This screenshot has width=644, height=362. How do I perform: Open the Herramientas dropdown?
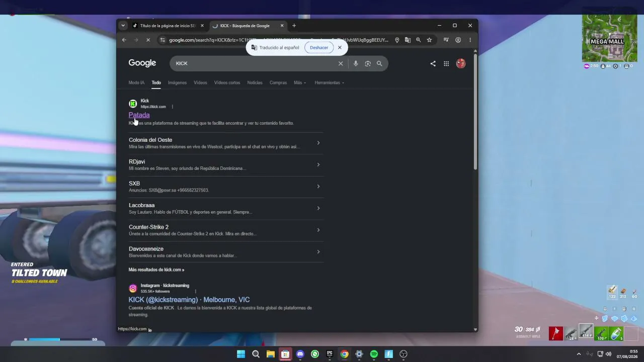(330, 82)
